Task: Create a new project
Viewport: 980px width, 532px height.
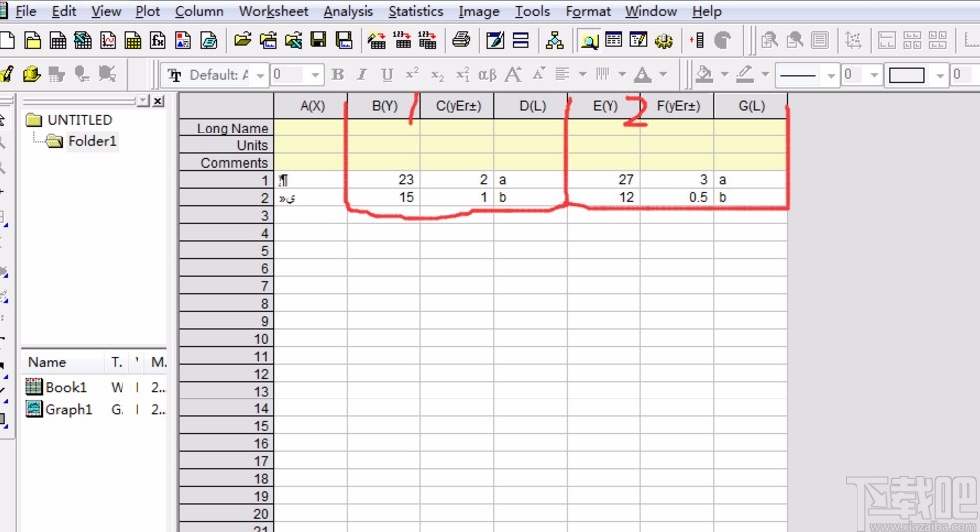Action: (x=7, y=41)
